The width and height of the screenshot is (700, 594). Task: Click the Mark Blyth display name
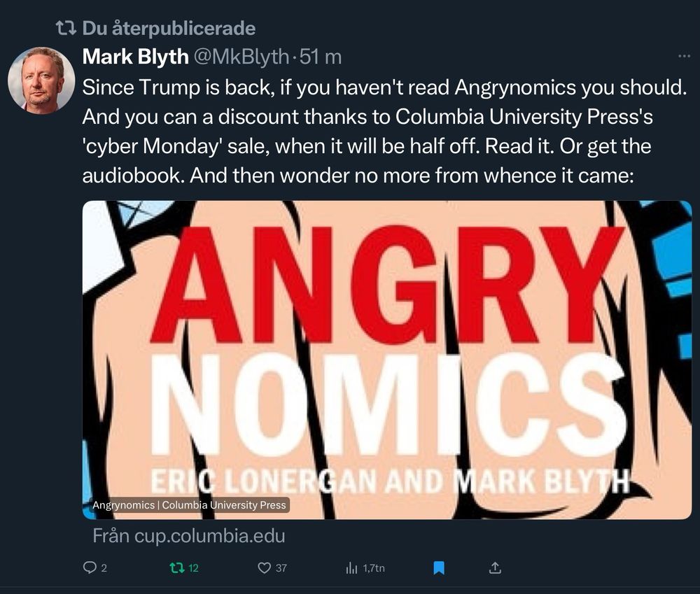pos(136,57)
